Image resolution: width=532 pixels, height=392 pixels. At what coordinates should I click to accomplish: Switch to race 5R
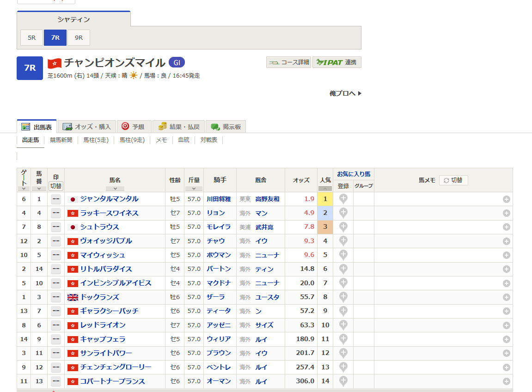point(31,37)
